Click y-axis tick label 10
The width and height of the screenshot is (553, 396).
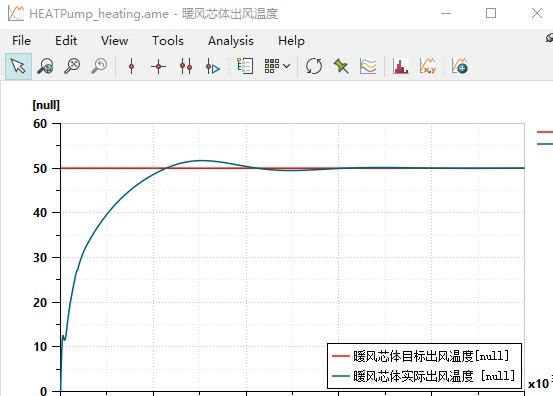click(40, 347)
